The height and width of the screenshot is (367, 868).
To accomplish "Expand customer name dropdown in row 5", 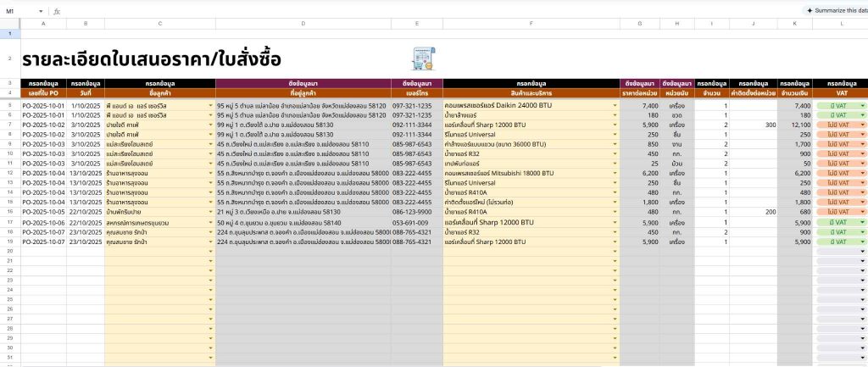I will pyautogui.click(x=210, y=106).
